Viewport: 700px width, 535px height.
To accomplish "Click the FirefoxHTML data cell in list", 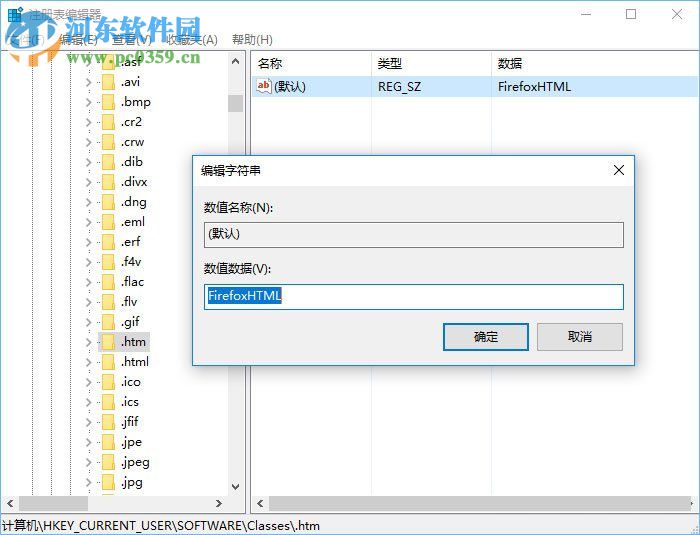I will point(534,87).
